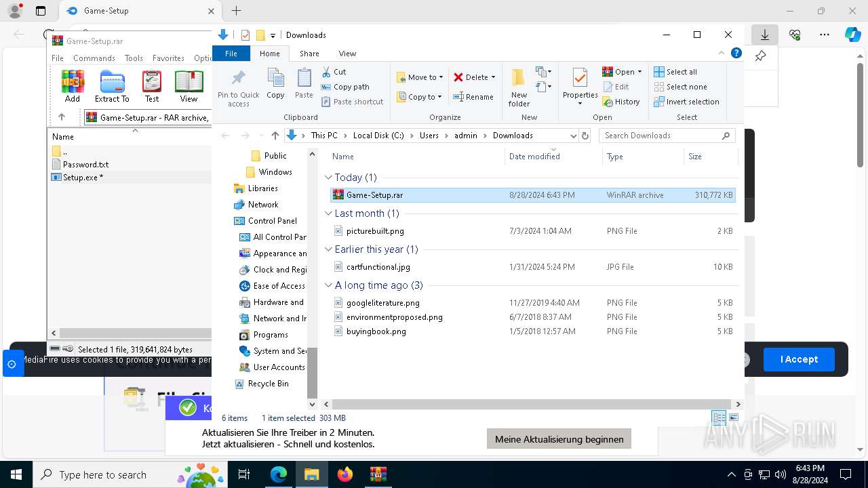
Task: Click the Copy ribbon icon
Action: tap(275, 84)
